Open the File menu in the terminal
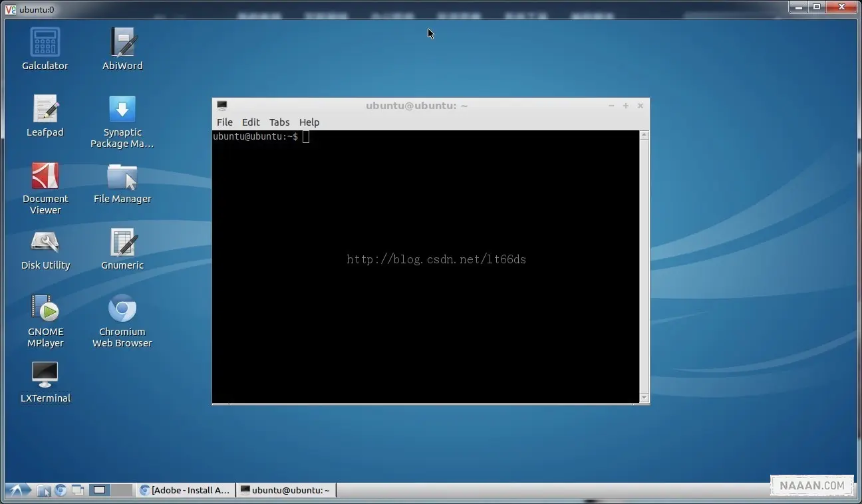This screenshot has width=862, height=504. tap(225, 122)
